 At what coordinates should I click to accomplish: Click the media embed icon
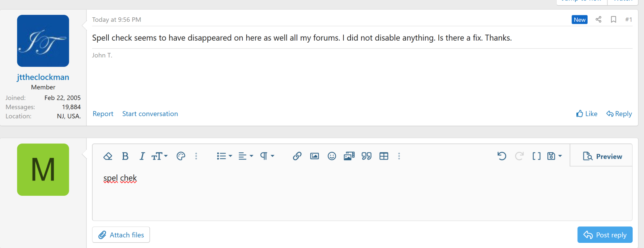pos(349,156)
